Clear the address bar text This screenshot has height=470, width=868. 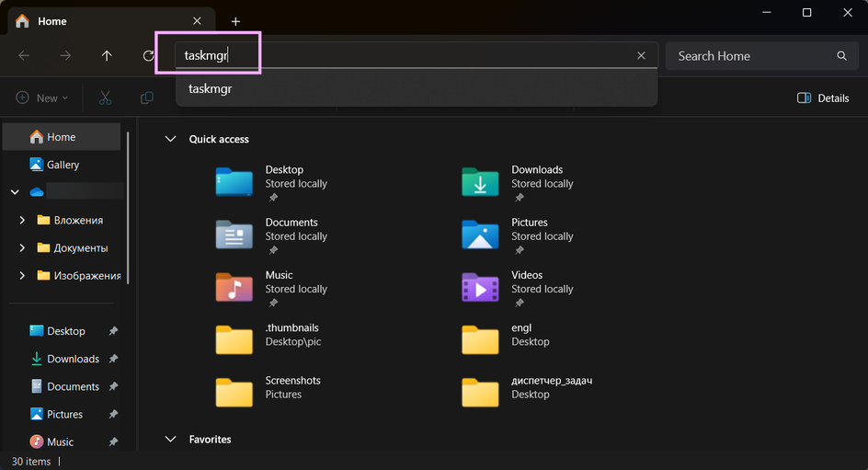[x=641, y=55]
